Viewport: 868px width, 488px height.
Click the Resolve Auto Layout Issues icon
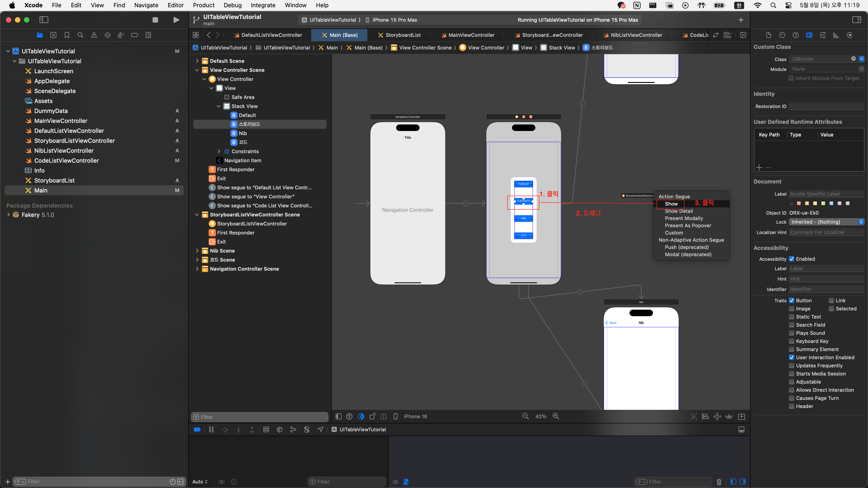(x=729, y=416)
